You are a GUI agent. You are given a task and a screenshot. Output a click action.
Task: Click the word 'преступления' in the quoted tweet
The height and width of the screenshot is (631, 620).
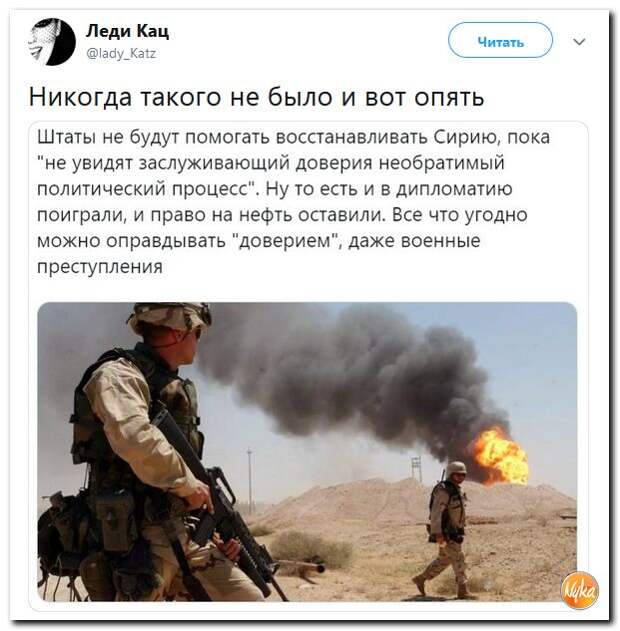tap(100, 267)
